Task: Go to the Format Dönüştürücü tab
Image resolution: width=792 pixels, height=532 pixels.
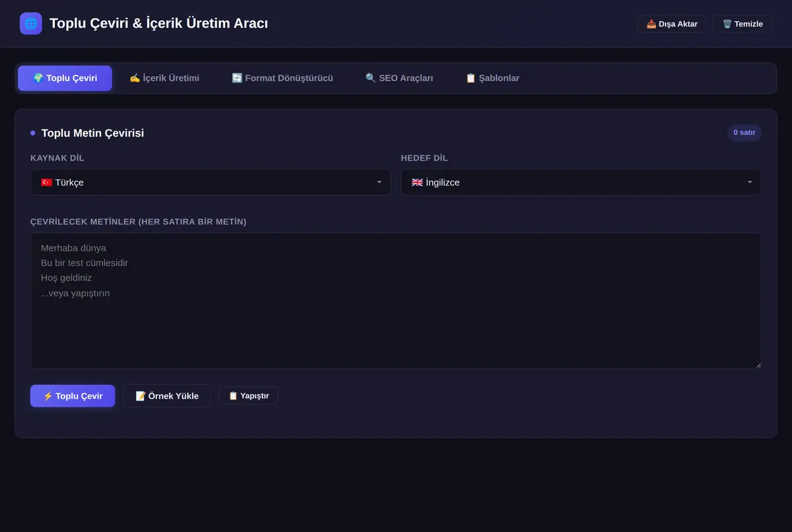Action: point(282,78)
